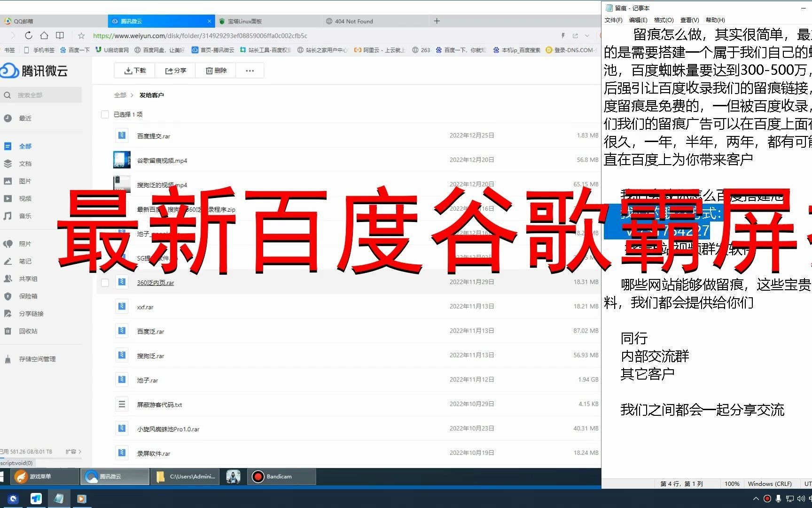
Task: Select the 屏蔽游客代码.txt file
Action: coord(159,405)
